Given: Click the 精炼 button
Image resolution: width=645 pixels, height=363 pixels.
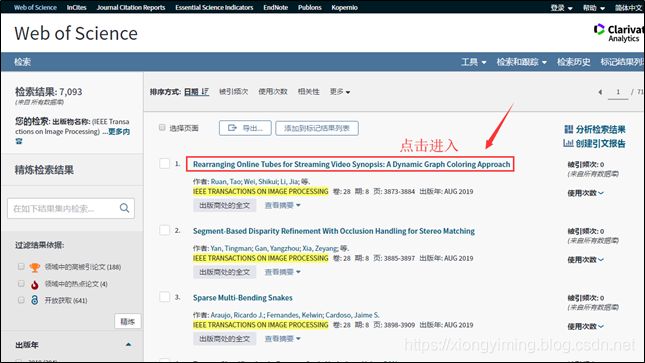Looking at the screenshot, I should (x=128, y=321).
